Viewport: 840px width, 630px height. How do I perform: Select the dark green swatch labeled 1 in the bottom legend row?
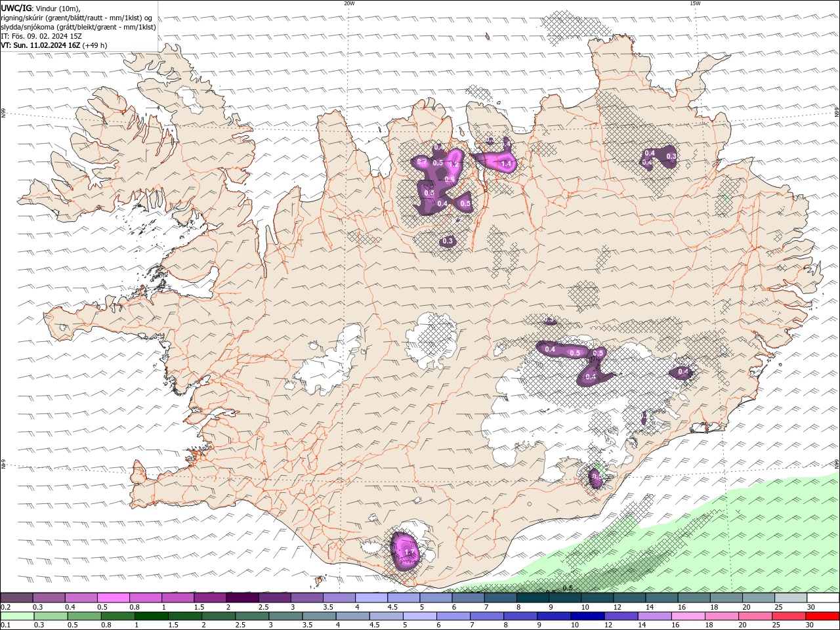(x=151, y=616)
